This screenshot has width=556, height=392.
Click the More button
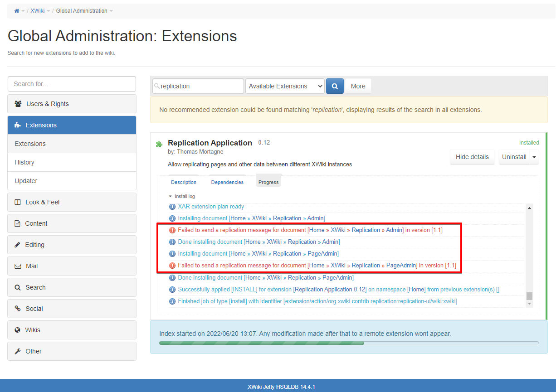click(358, 86)
